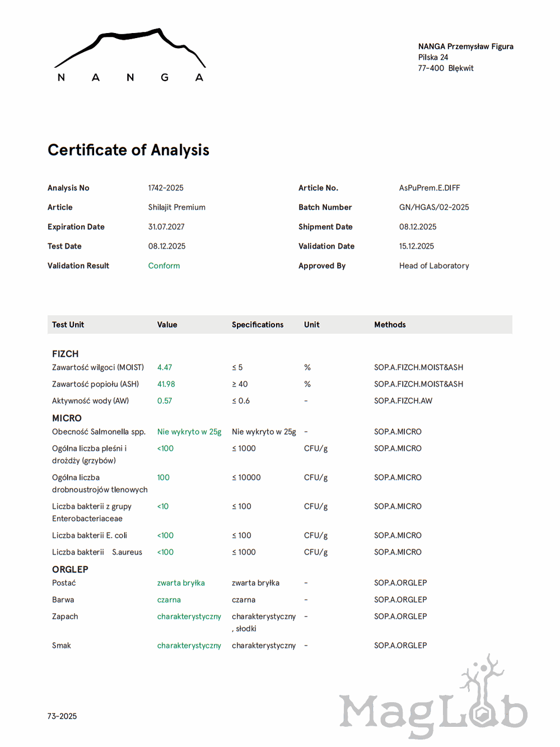Click the ash content value 41.98
This screenshot has height=747, width=560.
[166, 384]
